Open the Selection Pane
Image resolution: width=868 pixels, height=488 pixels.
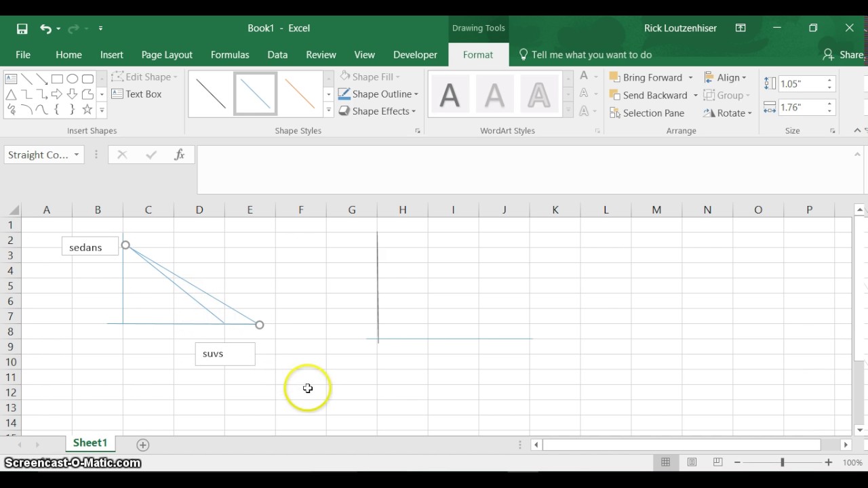tap(647, 113)
